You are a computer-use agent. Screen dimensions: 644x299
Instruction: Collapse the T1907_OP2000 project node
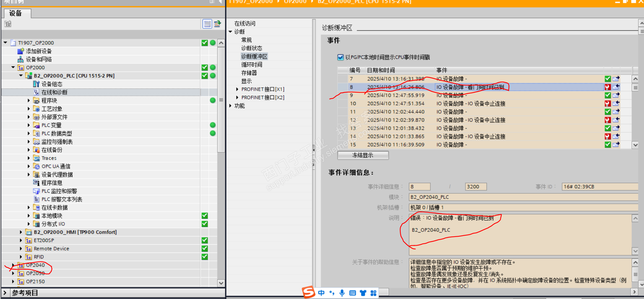tap(5, 43)
